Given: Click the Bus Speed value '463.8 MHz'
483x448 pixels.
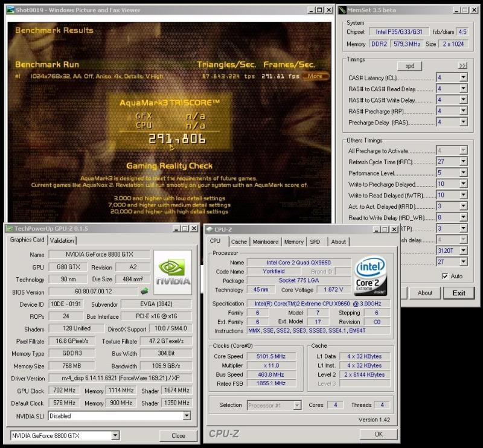Looking at the screenshot, I should pyautogui.click(x=271, y=375).
